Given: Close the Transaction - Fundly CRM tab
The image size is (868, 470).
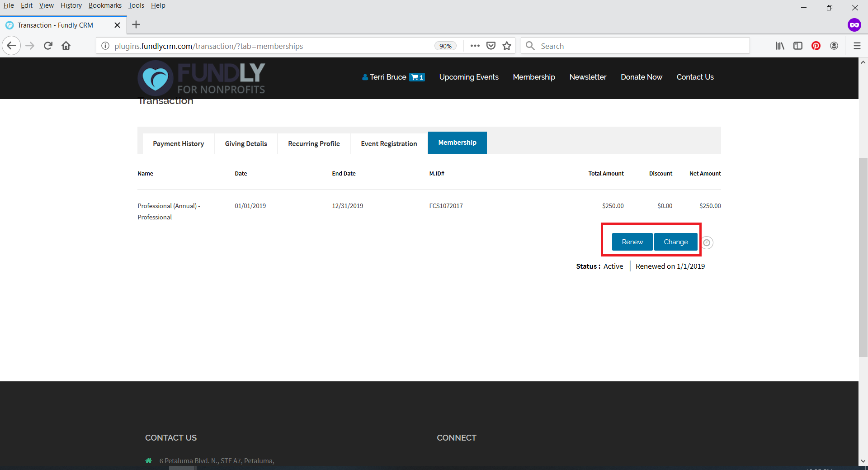Looking at the screenshot, I should click(117, 25).
